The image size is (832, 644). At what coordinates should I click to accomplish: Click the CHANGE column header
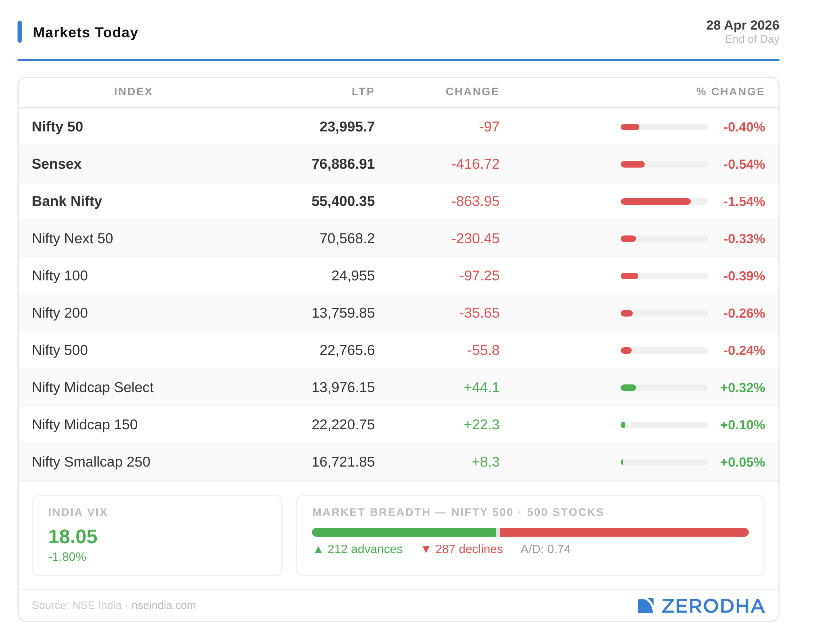(x=472, y=92)
